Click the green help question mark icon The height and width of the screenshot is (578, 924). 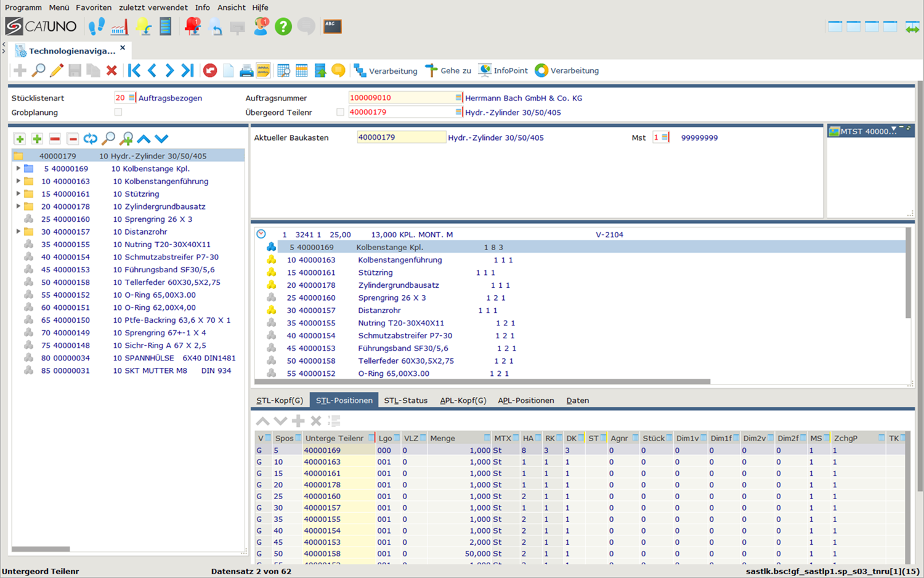pyautogui.click(x=283, y=26)
